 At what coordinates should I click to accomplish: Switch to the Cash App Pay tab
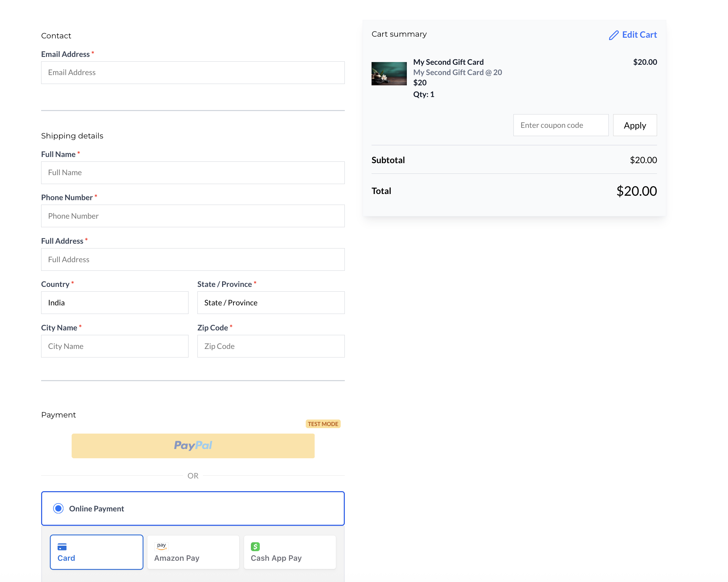pos(290,552)
